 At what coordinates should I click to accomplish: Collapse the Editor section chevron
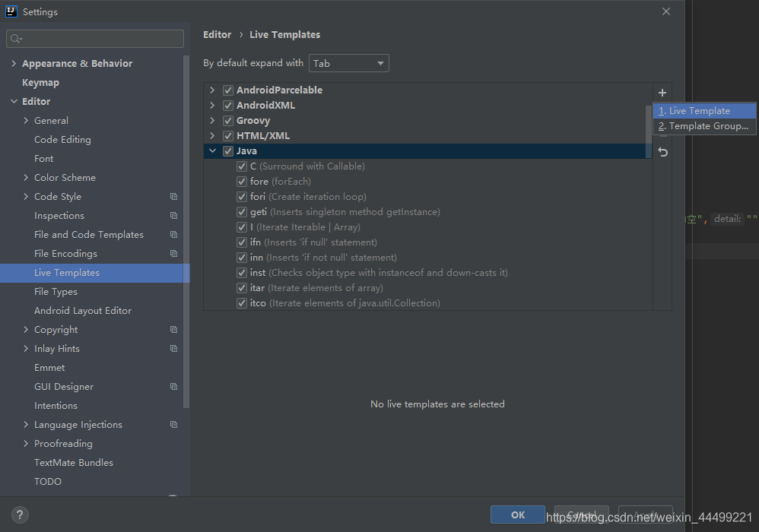click(14, 102)
